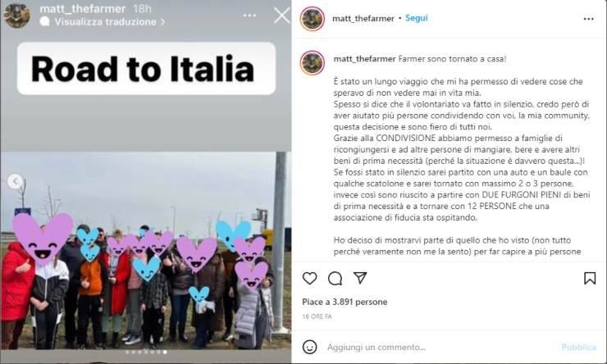
Task: Click post header profile picture
Action: click(312, 19)
